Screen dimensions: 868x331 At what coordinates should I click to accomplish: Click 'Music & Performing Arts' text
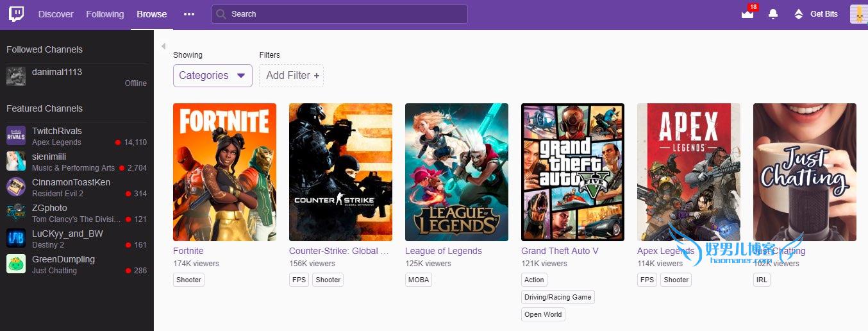coord(74,168)
